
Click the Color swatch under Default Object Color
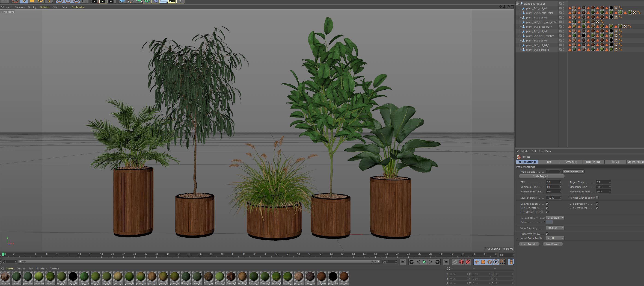coord(549,222)
